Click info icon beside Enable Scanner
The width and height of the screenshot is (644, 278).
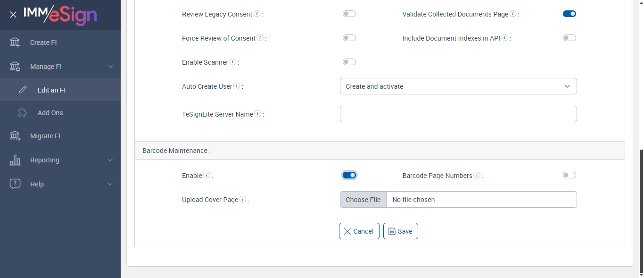[233, 62]
